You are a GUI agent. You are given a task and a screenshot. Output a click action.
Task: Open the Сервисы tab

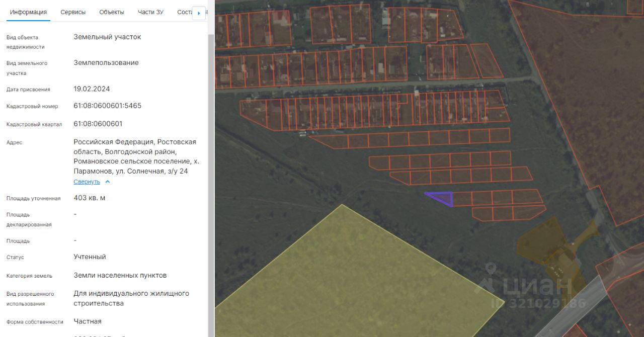click(x=73, y=12)
